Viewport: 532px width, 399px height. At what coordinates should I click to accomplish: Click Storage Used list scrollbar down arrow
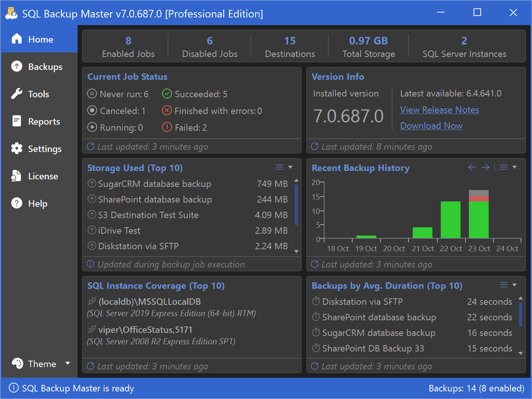(x=297, y=252)
